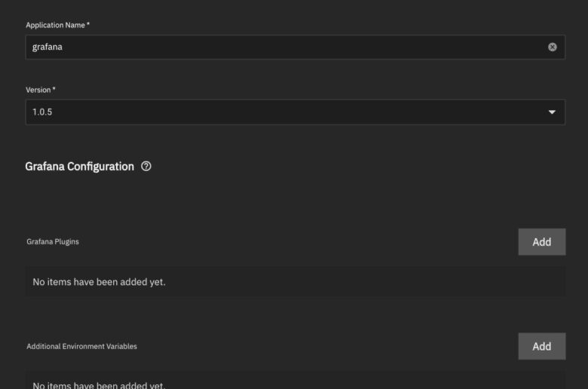Click the Grafana Plugins label
The image size is (588, 389).
tap(53, 241)
